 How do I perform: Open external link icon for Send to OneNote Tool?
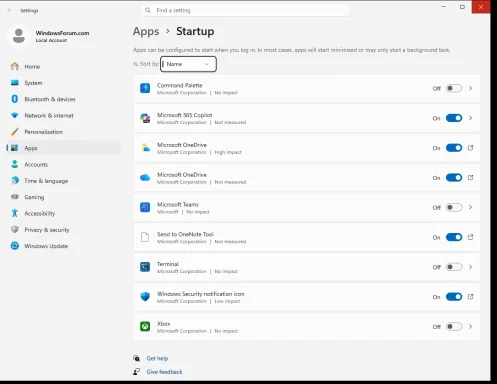(470, 237)
